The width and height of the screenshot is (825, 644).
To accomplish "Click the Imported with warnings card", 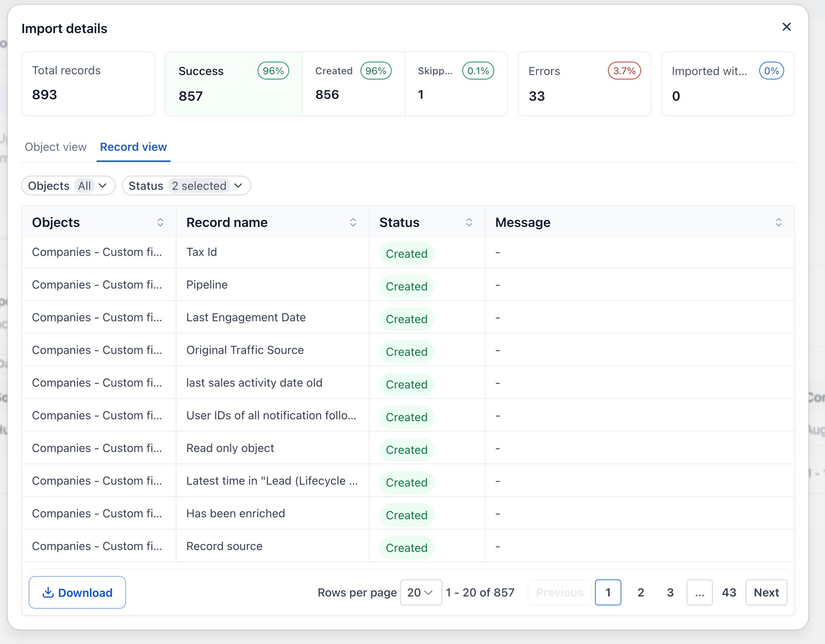I will tap(728, 84).
